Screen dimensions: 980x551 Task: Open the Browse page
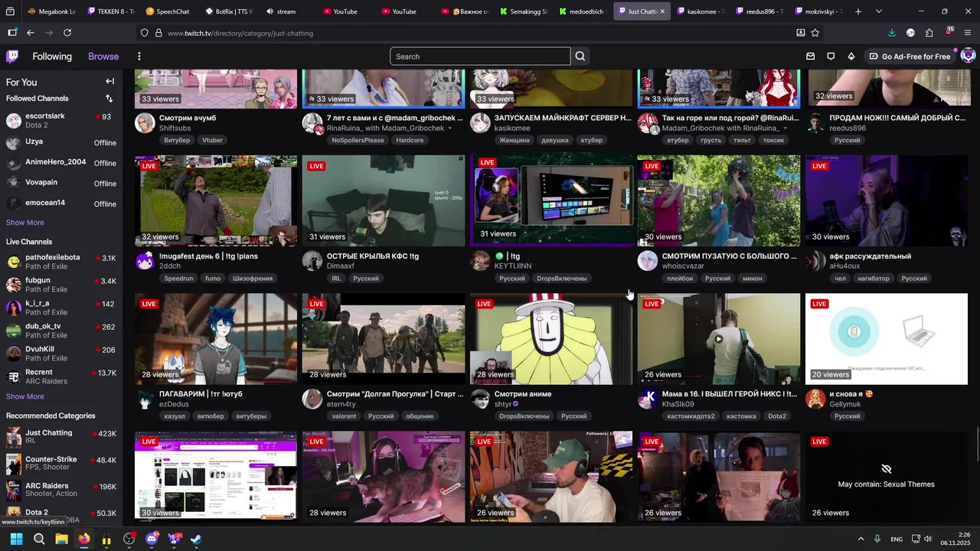click(x=103, y=56)
